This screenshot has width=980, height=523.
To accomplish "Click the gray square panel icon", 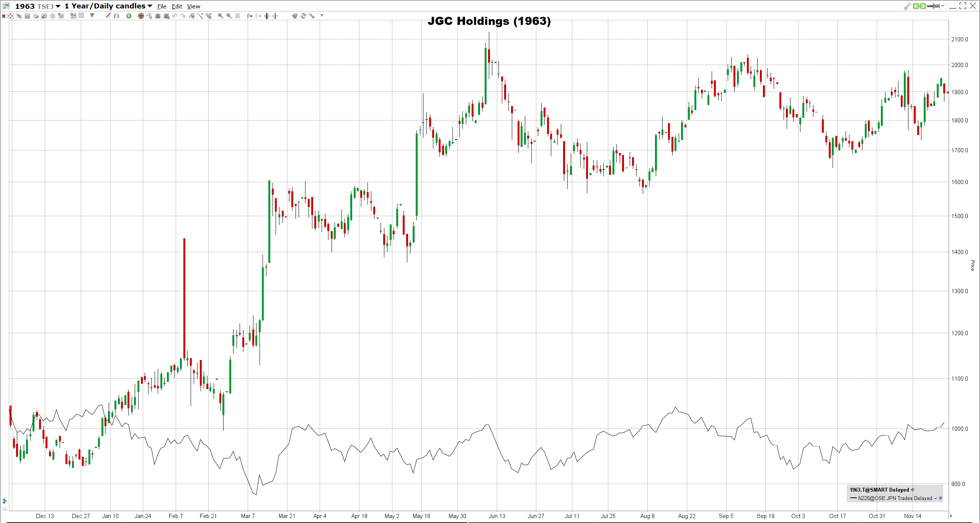I will pos(81,16).
